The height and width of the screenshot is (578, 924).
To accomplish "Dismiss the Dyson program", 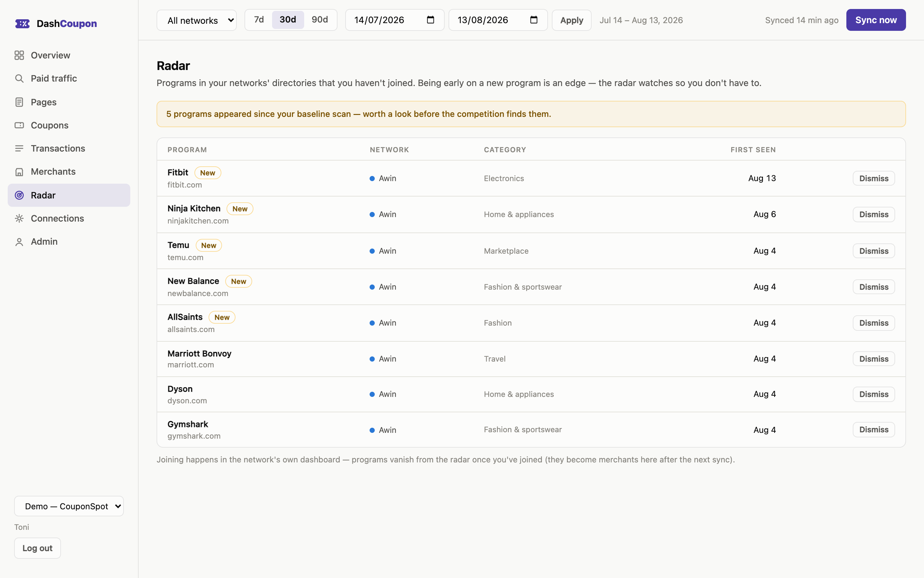I will 874,394.
